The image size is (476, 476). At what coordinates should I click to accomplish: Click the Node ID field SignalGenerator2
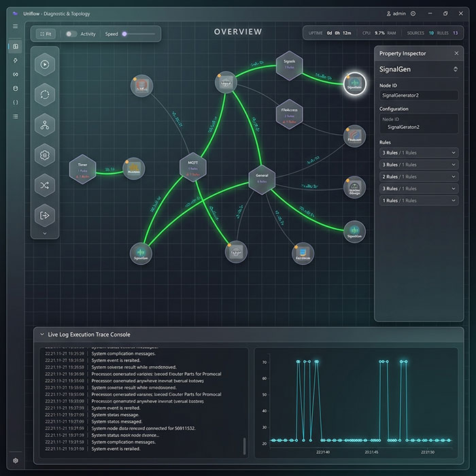[x=419, y=95]
